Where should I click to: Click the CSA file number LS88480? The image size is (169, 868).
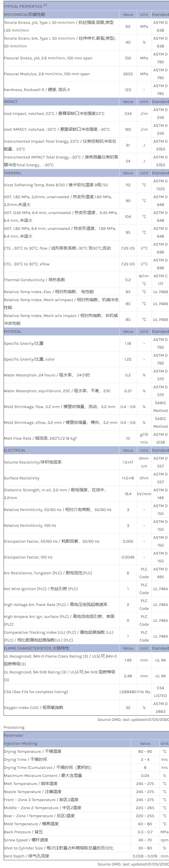pos(128,692)
